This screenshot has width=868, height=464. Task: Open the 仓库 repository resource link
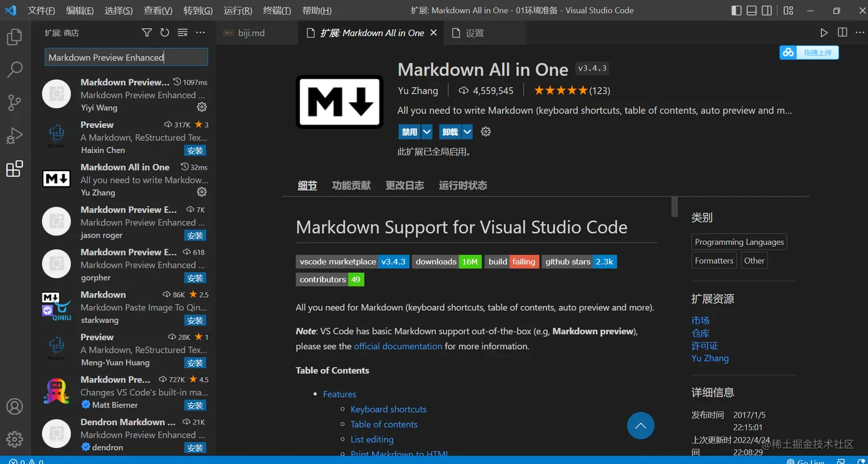pyautogui.click(x=700, y=333)
